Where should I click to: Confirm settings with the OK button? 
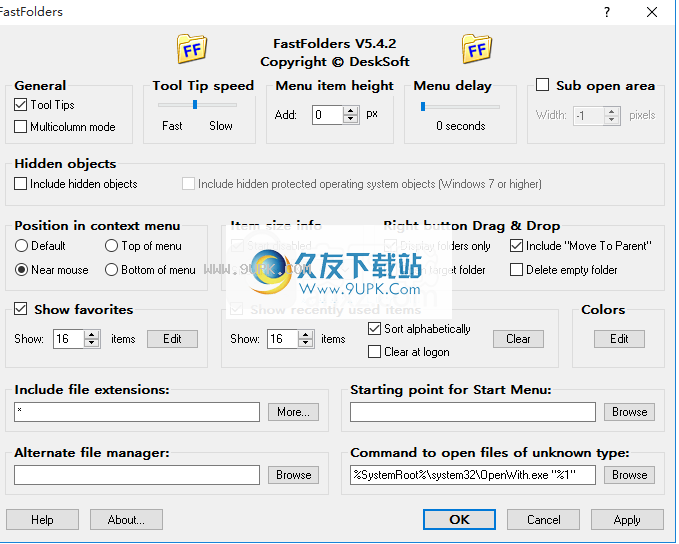pyautogui.click(x=459, y=519)
